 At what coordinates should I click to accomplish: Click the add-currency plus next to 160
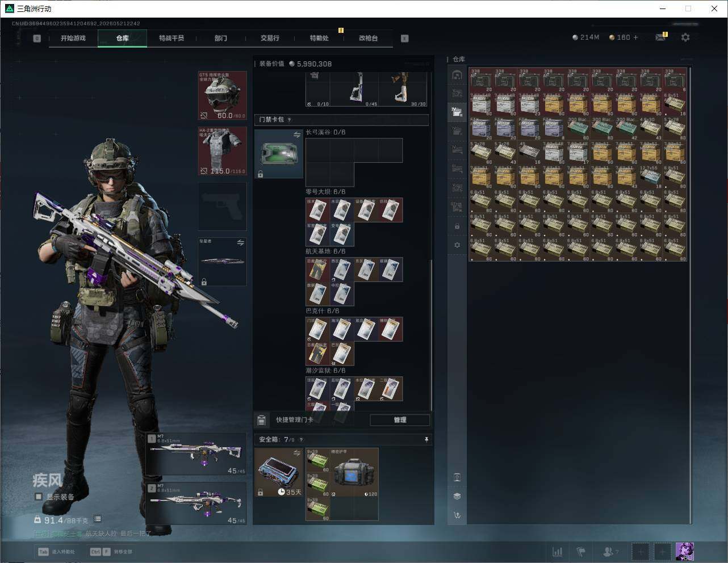635,37
